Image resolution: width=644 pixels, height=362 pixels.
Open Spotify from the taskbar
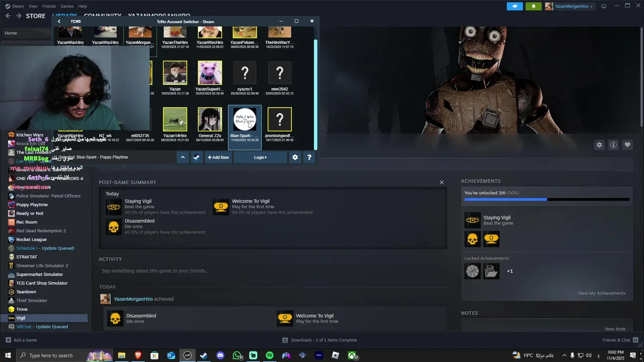click(270, 355)
